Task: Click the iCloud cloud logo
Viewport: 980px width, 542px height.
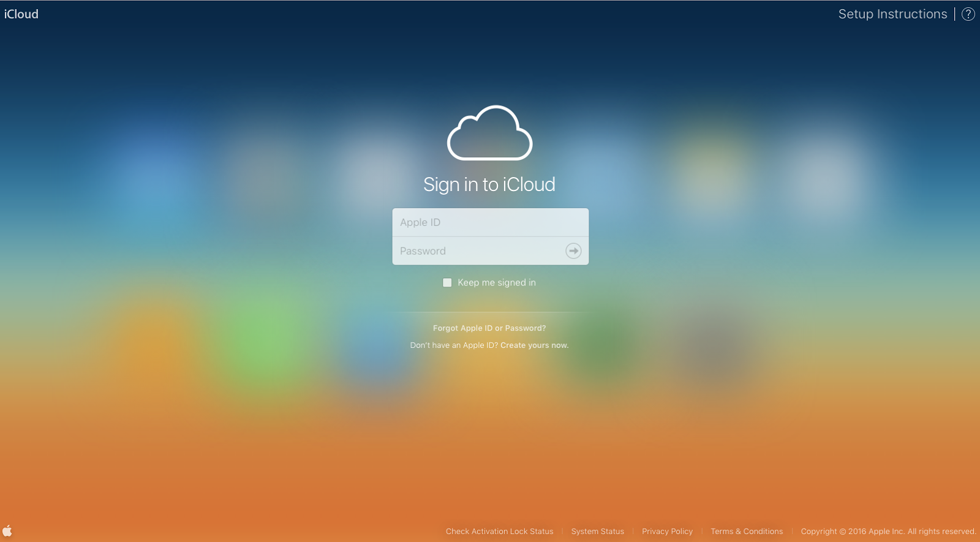Action: point(489,133)
